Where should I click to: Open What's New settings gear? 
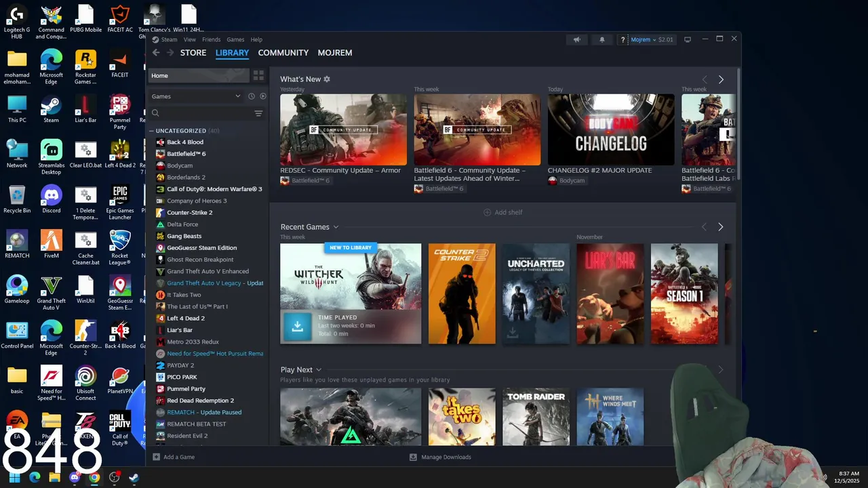[327, 79]
